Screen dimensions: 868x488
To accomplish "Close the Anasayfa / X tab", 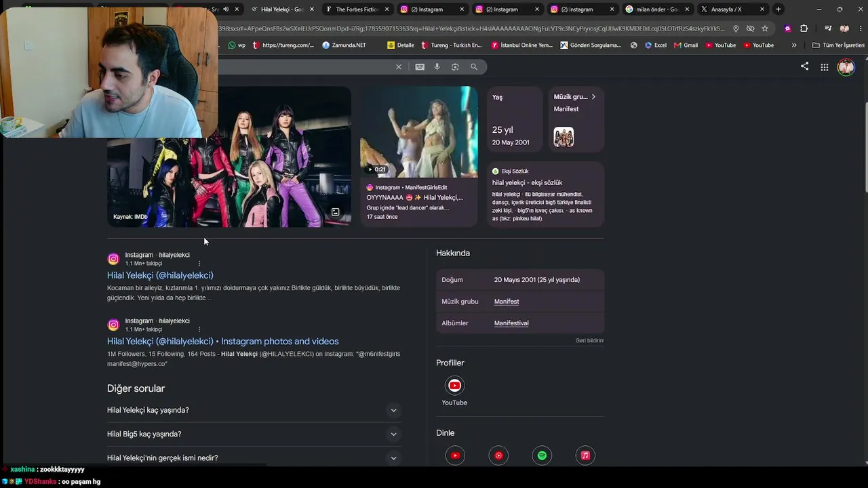I will click(x=762, y=9).
